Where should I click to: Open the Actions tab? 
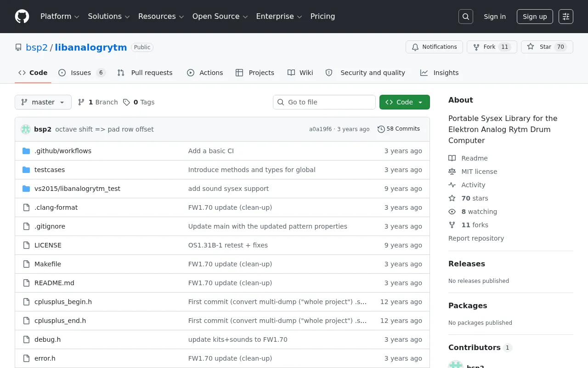pyautogui.click(x=205, y=73)
